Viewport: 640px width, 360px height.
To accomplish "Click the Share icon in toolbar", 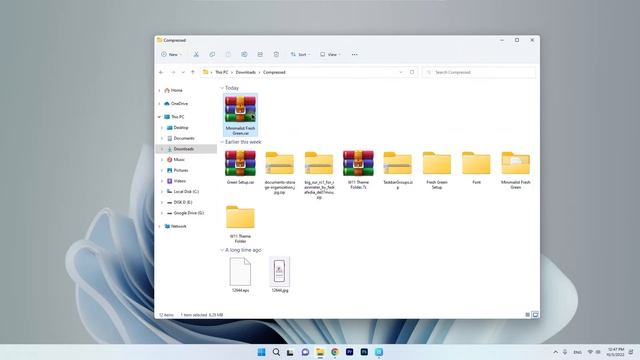I will point(260,54).
